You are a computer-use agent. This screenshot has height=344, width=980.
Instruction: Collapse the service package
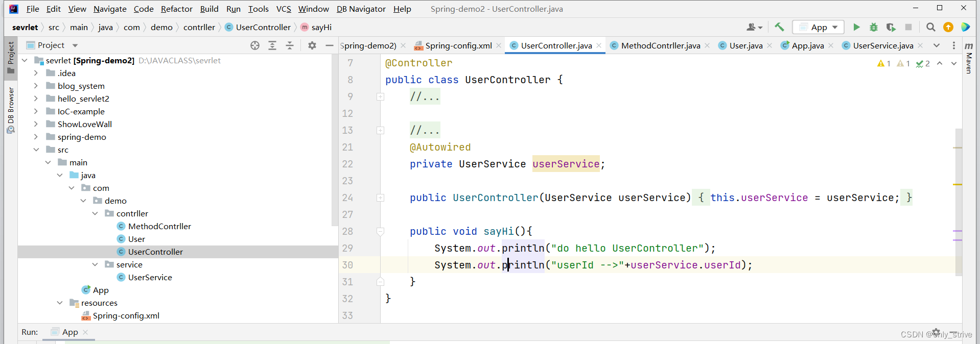tap(95, 264)
